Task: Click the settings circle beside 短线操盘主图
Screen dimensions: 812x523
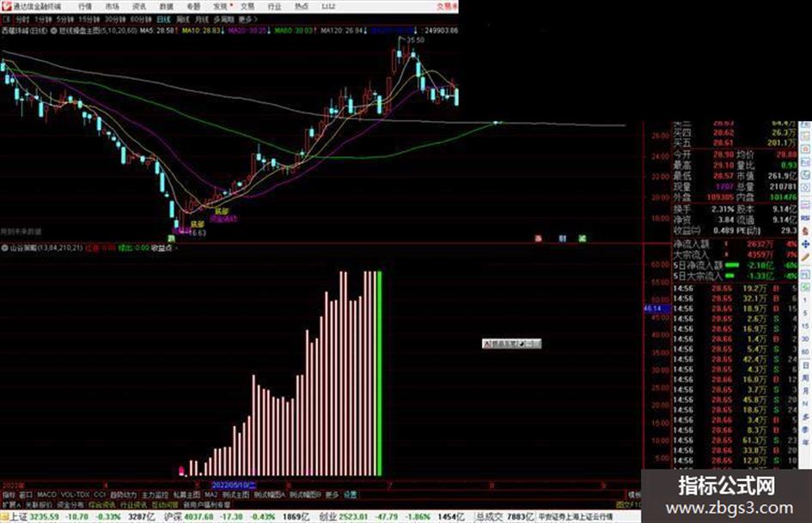Action: [54, 31]
